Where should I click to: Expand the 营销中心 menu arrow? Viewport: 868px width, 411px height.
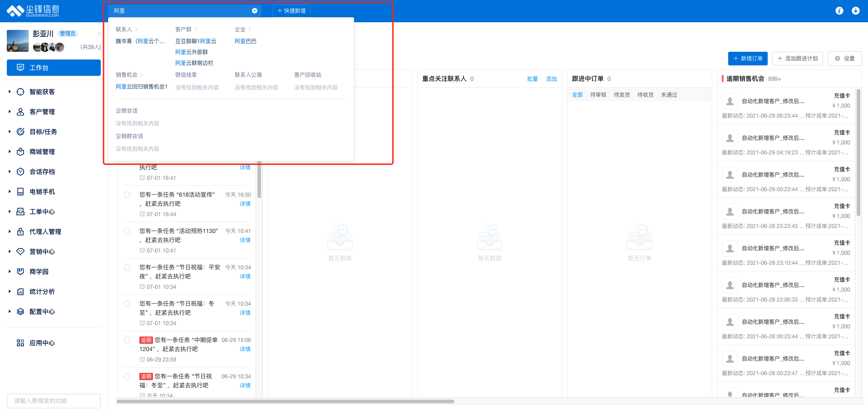point(10,252)
